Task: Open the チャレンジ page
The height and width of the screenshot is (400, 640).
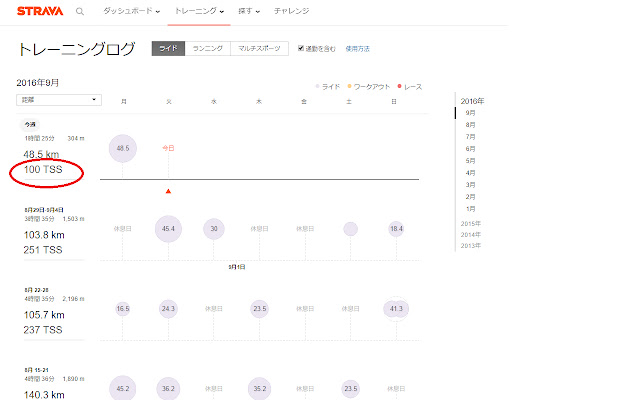Action: [x=291, y=11]
